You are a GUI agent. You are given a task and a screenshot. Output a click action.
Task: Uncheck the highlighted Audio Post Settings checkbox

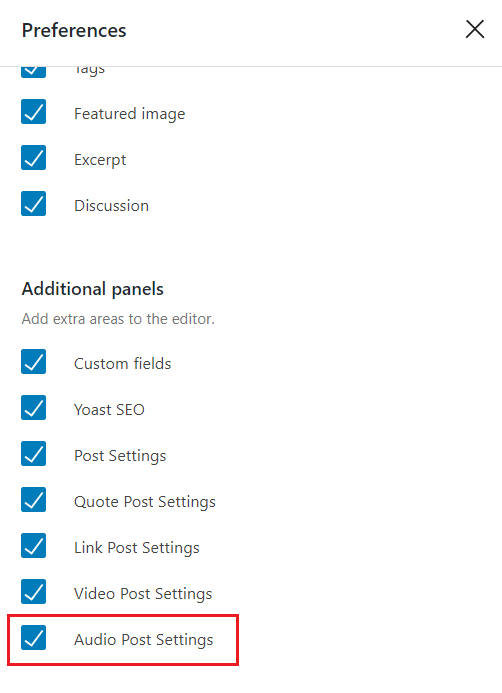tap(34, 637)
